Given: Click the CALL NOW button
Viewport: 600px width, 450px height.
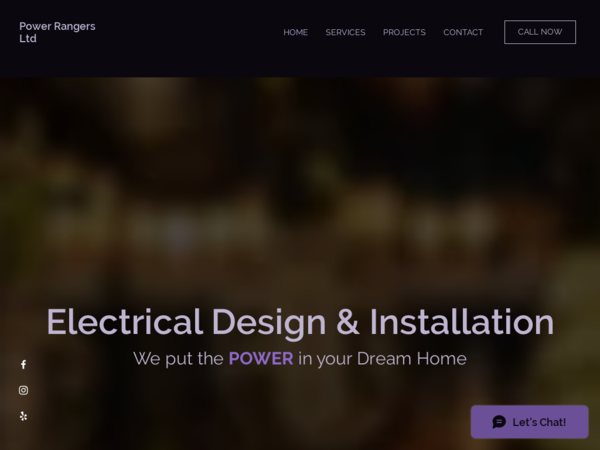Looking at the screenshot, I should pyautogui.click(x=540, y=32).
